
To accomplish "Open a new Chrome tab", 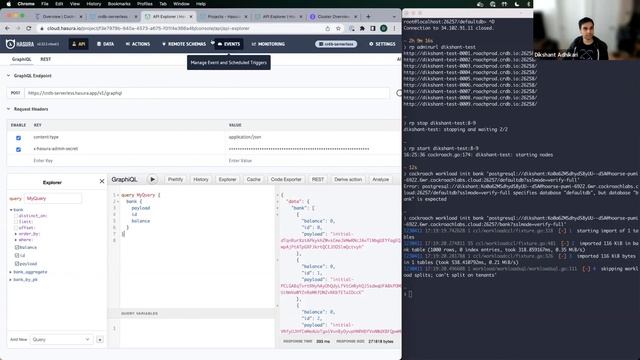I will click(368, 17).
